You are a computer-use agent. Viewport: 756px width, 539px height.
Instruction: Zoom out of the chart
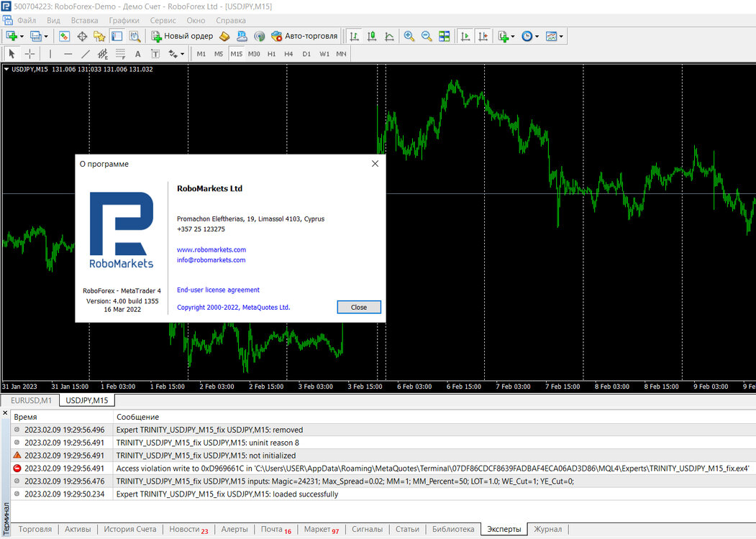coord(427,36)
